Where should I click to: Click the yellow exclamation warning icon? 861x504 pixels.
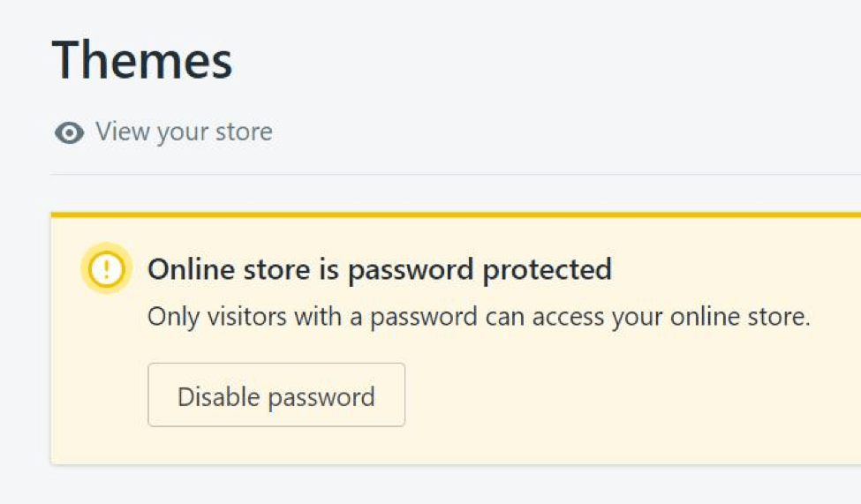click(x=106, y=268)
